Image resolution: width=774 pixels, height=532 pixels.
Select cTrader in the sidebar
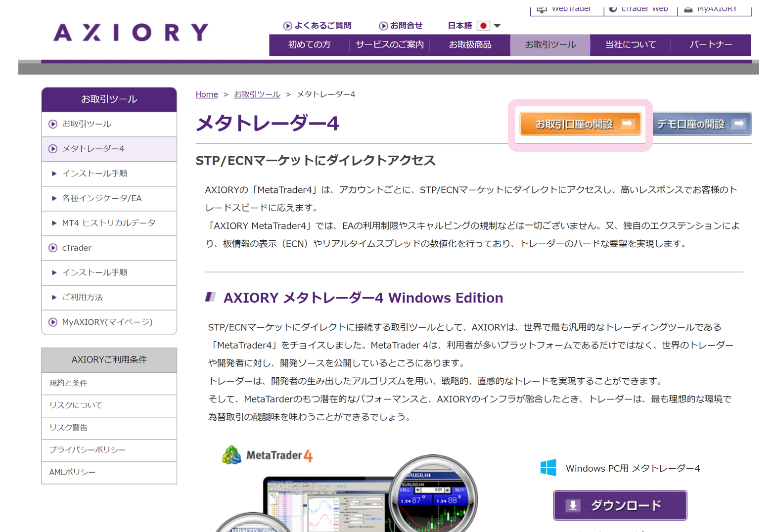[109, 248]
